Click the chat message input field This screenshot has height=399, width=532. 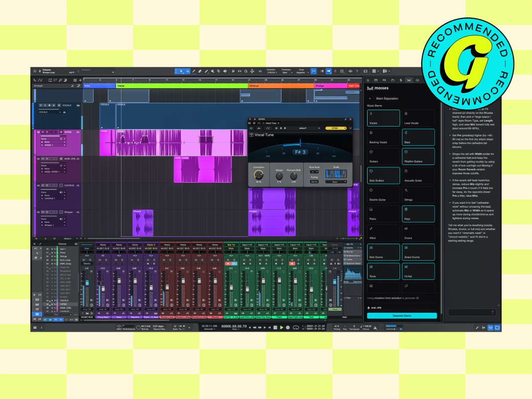[472, 312]
